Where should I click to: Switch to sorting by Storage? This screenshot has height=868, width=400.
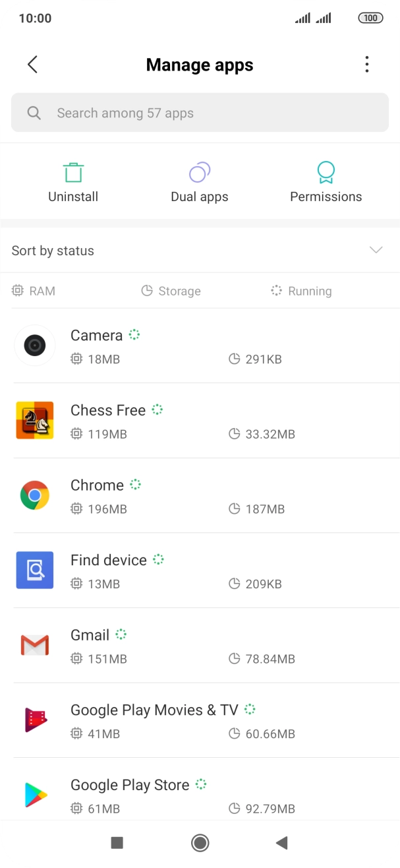pos(171,290)
